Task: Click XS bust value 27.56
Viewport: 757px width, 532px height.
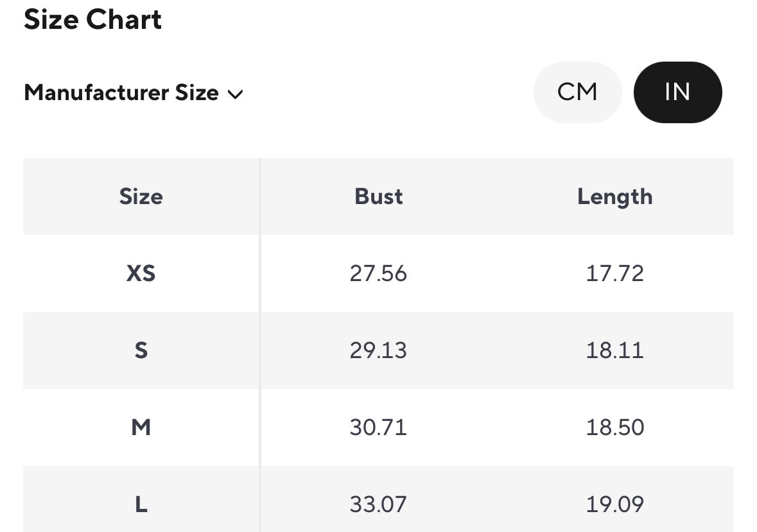Action: (x=378, y=274)
